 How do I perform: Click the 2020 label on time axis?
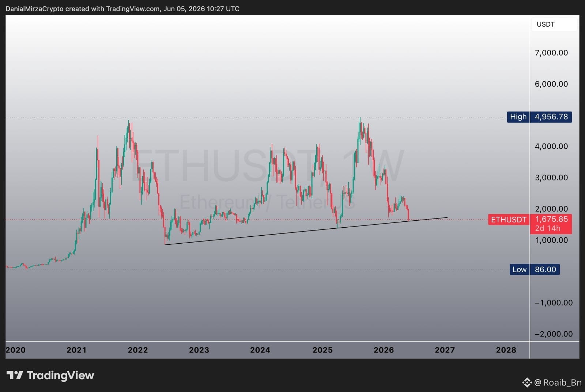(x=15, y=350)
